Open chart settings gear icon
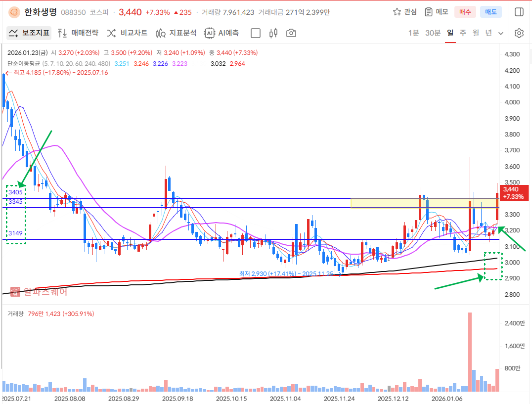This screenshot has height=404, width=532. (519, 33)
